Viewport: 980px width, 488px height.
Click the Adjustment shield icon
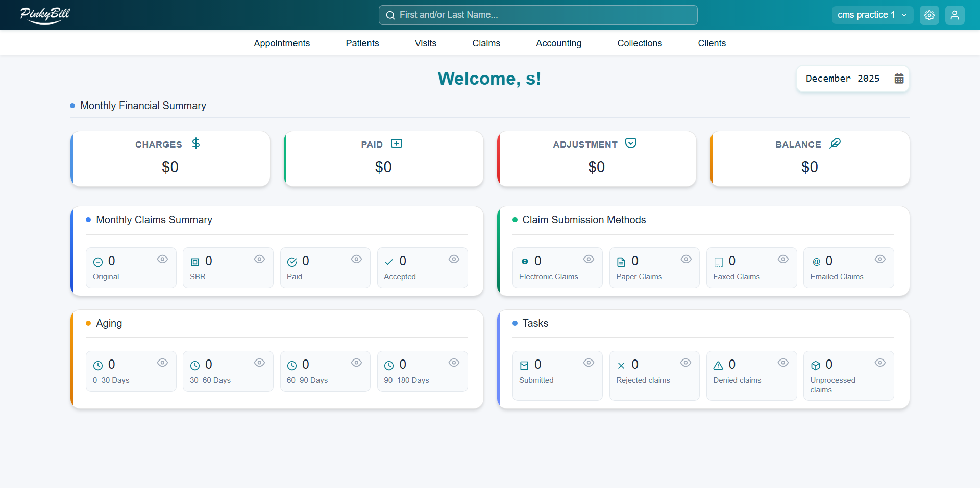click(x=631, y=143)
